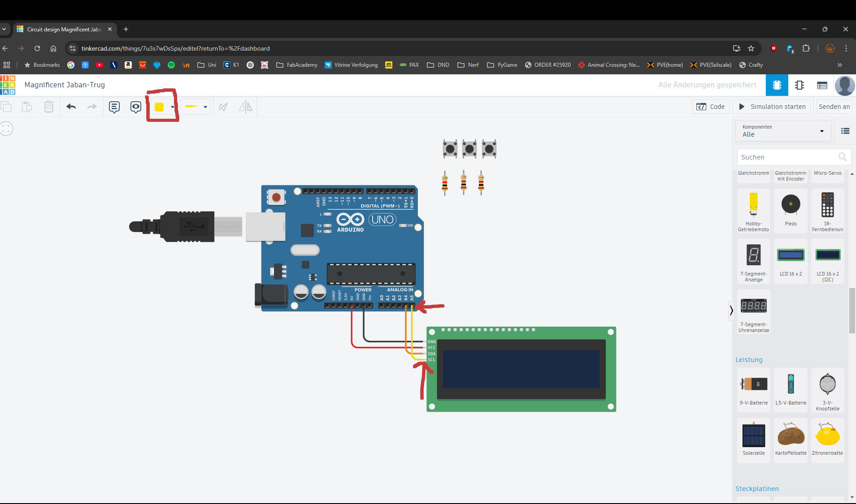The width and height of the screenshot is (856, 504).
Task: Select the green LCD I2C display
Action: click(521, 369)
